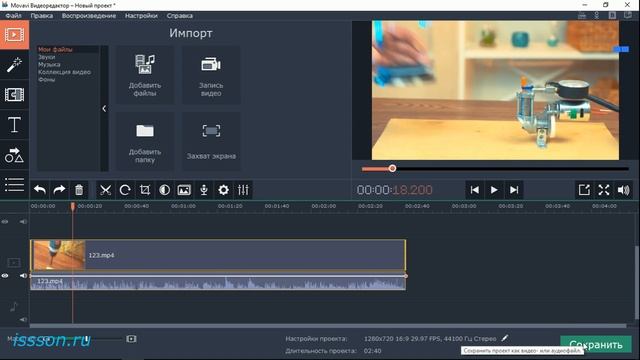The width and height of the screenshot is (640, 360).
Task: Open the picture-icon wizard in toolbar
Action: tap(184, 190)
